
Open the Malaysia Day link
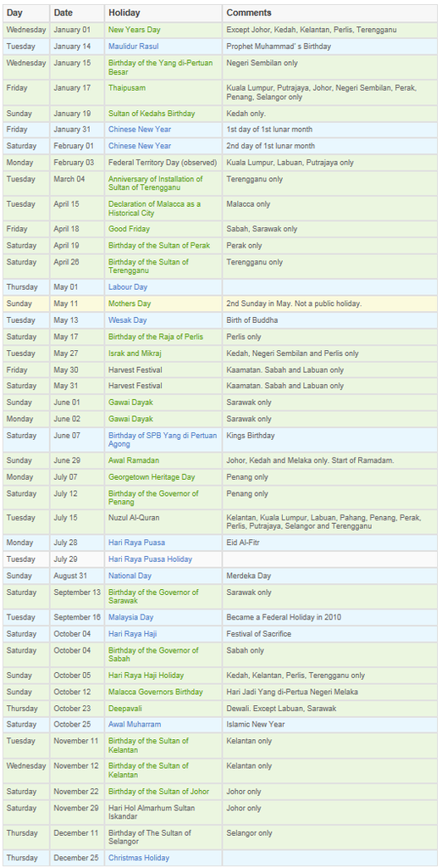click(x=131, y=617)
